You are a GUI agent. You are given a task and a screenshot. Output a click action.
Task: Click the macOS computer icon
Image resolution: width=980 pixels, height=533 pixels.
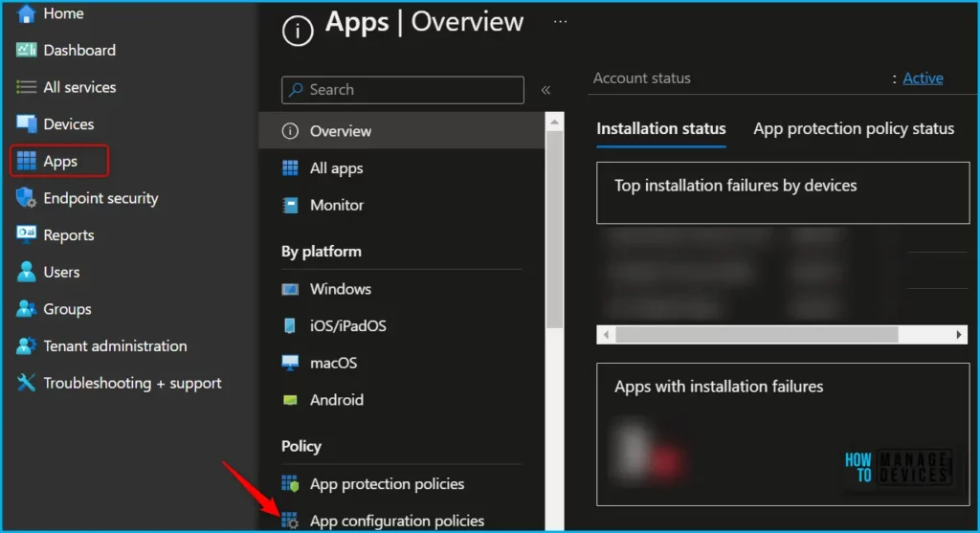tap(290, 363)
